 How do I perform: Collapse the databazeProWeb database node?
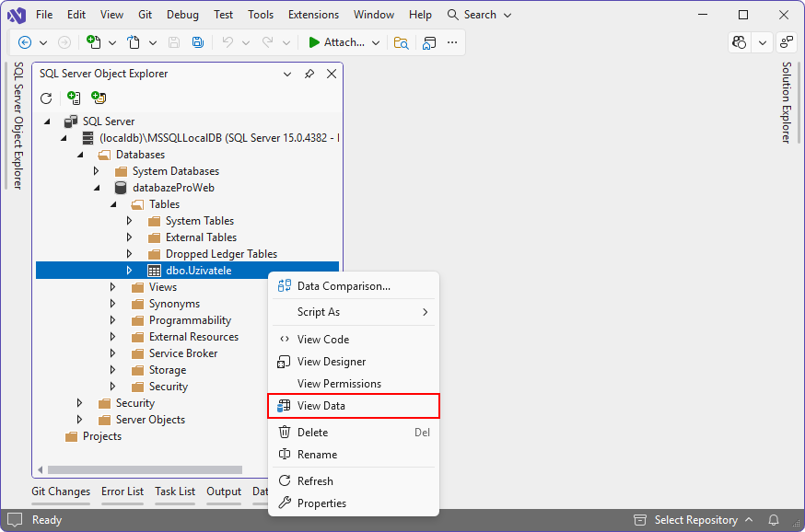[97, 187]
